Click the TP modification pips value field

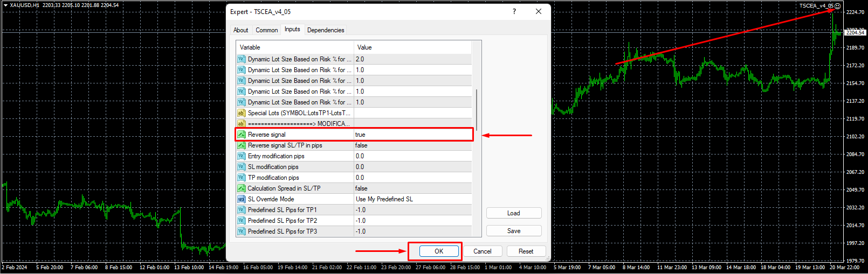pyautogui.click(x=412, y=178)
